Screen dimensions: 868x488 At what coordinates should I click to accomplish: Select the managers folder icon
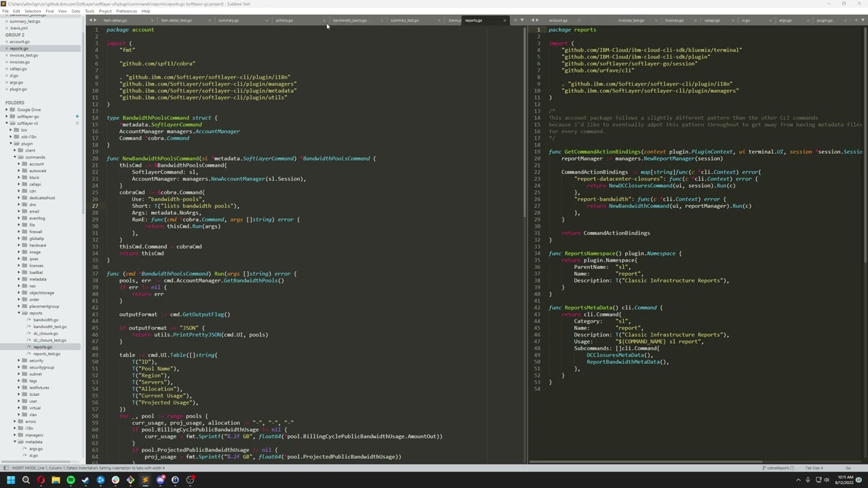[x=21, y=434]
